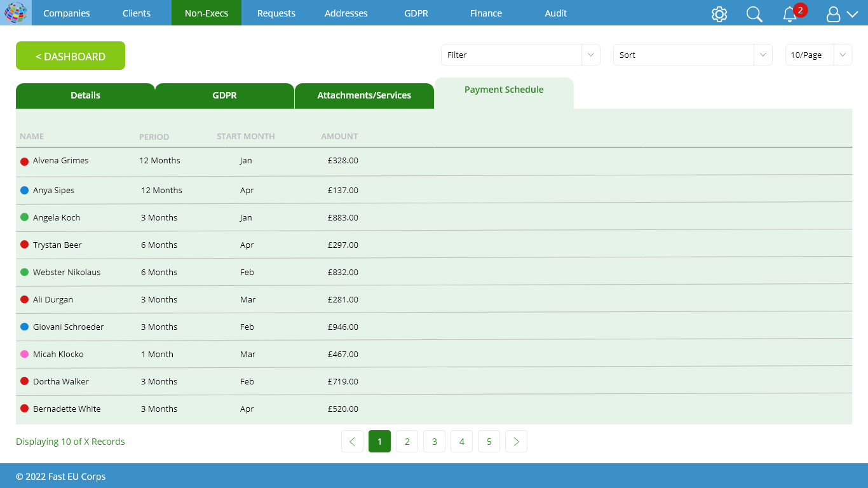868x488 pixels.
Task: Click the name Webster Nikolaus
Action: [x=67, y=273]
